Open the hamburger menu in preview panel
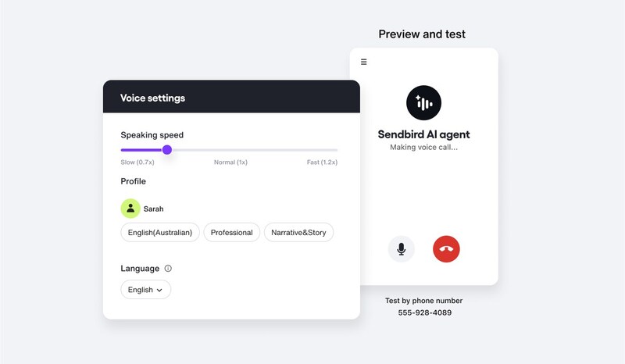 (364, 62)
